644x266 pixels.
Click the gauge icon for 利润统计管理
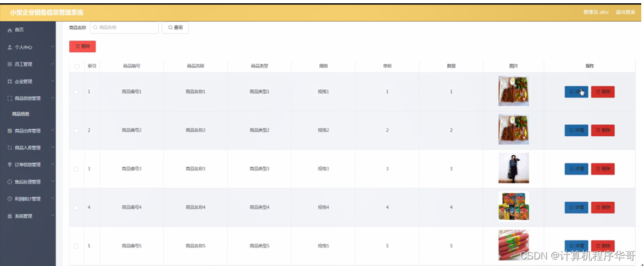10,198
